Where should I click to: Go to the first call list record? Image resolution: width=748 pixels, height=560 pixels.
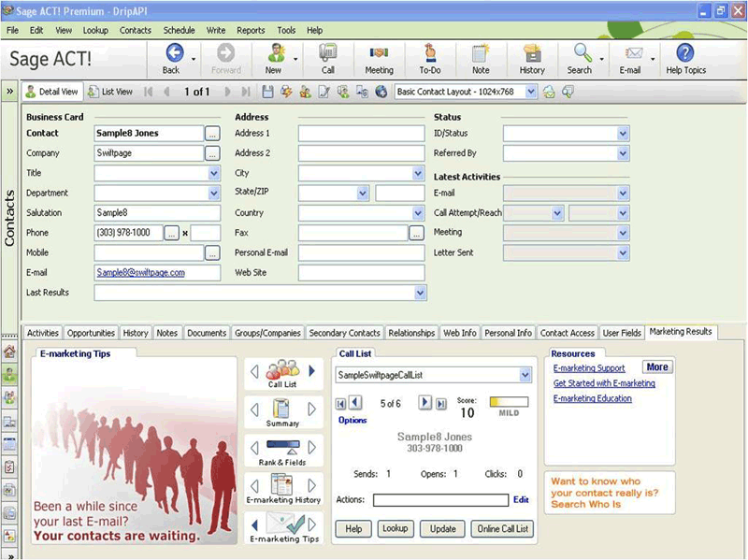point(340,404)
